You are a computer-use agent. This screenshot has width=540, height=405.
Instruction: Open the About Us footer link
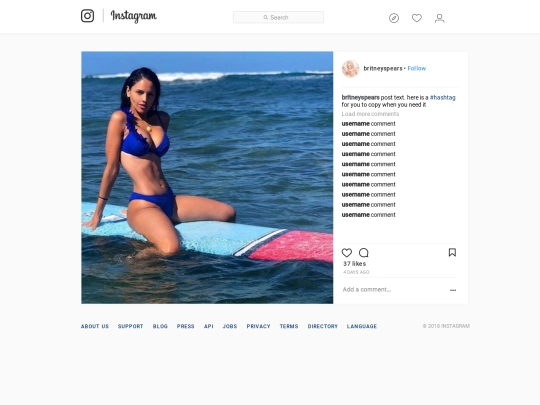pos(95,326)
